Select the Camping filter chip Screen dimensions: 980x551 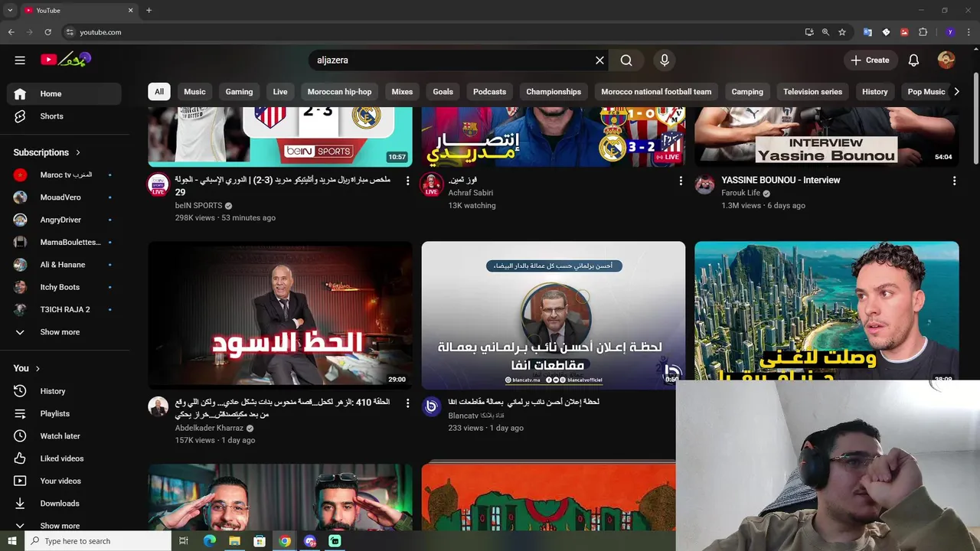pyautogui.click(x=747, y=92)
